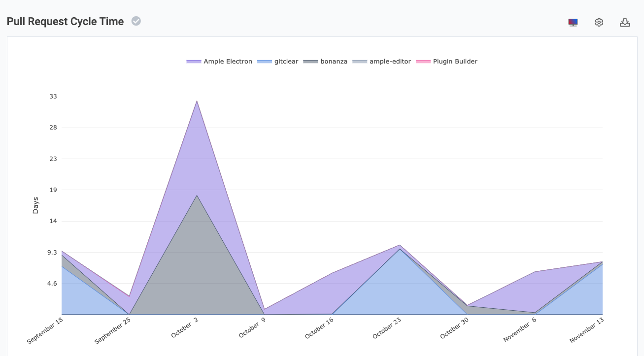Viewport: 644px width, 356px height.
Task: Click the Ample Electron peak at October 2
Action: [x=197, y=101]
